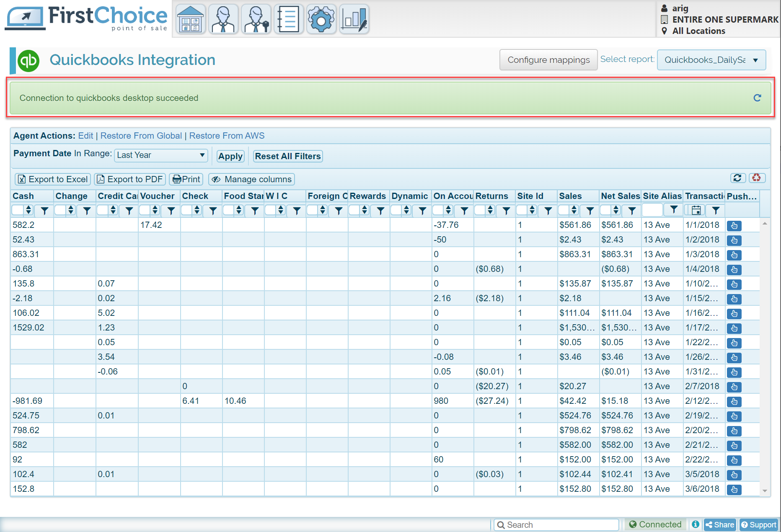Open the customers person icon
The image size is (781, 532).
tap(223, 19)
